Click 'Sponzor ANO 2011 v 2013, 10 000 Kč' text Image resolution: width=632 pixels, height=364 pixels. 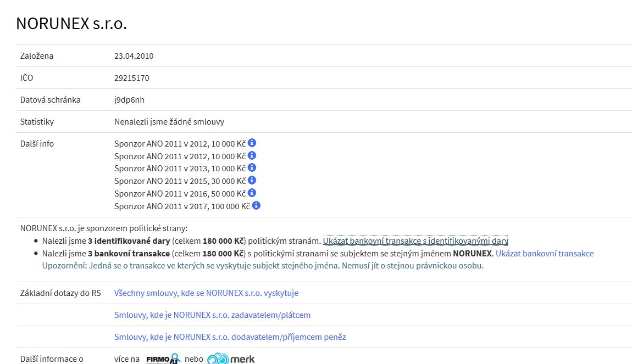(x=180, y=169)
